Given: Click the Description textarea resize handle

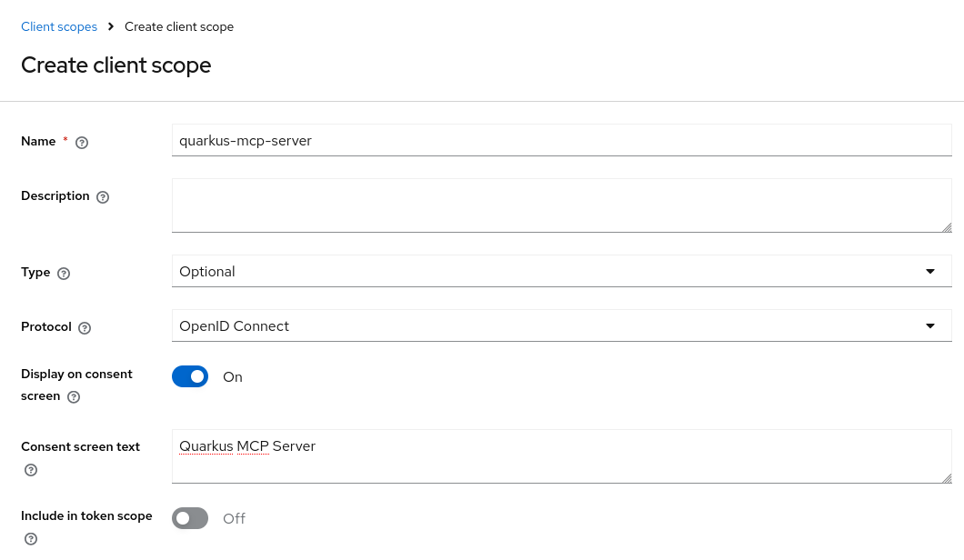Looking at the screenshot, I should pyautogui.click(x=946, y=227).
